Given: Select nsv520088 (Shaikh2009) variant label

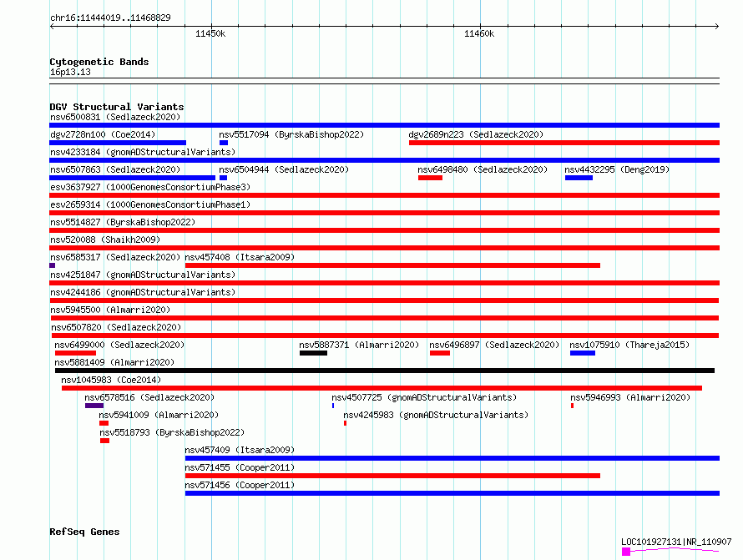Looking at the screenshot, I should [105, 240].
